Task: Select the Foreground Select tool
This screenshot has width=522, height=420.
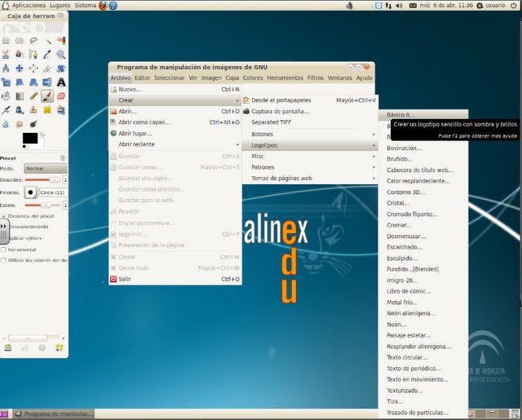Action: tap(20, 55)
